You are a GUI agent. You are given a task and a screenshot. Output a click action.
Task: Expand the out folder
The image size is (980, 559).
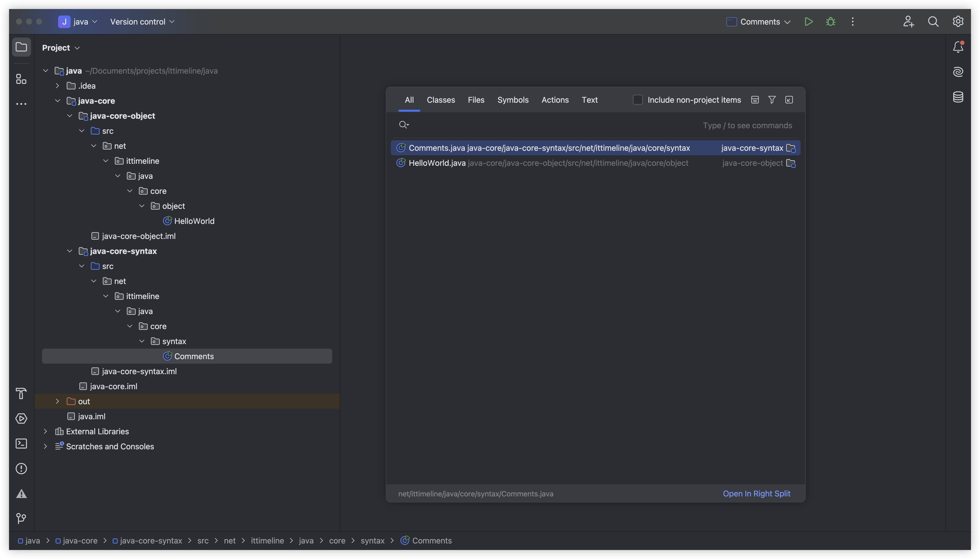pos(57,401)
